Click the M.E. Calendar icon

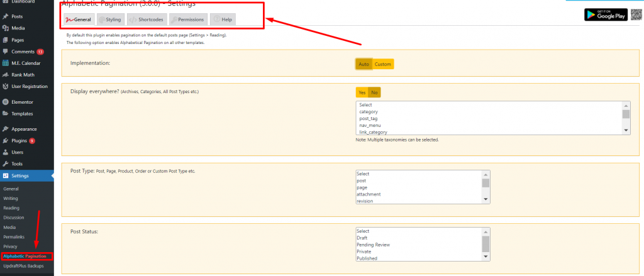click(6, 63)
